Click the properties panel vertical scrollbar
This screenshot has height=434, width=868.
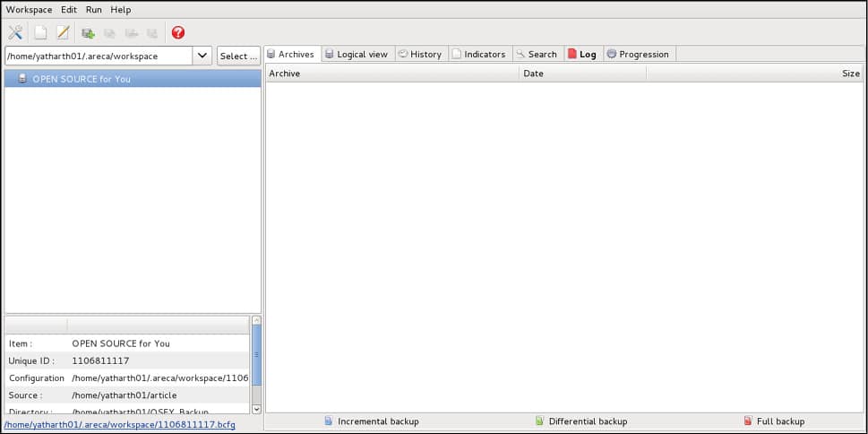pyautogui.click(x=256, y=354)
